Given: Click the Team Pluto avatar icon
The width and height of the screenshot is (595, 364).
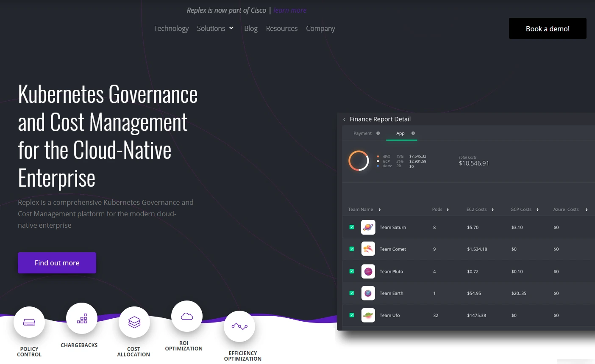Looking at the screenshot, I should (368, 271).
